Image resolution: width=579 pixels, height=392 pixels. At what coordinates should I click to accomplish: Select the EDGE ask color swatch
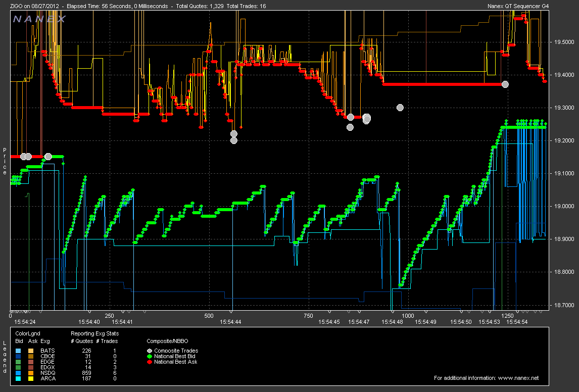click(31, 362)
